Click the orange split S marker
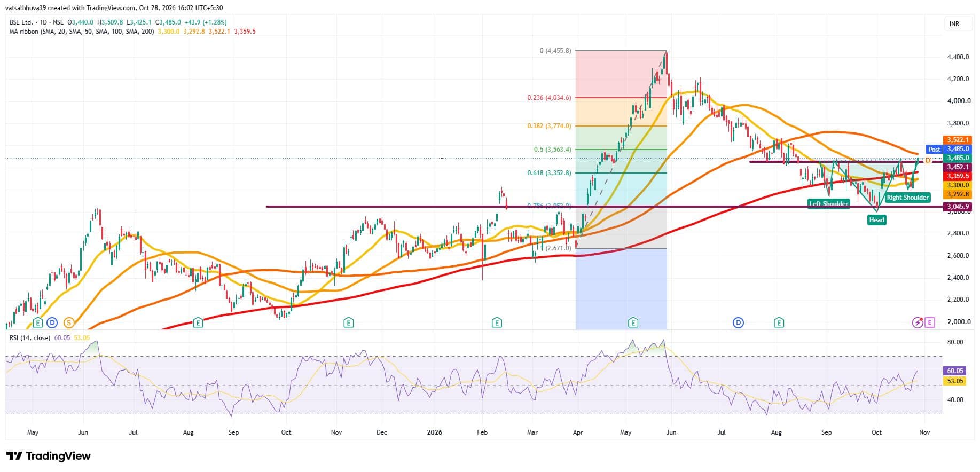Screen dimensions: 980x472 point(68,322)
